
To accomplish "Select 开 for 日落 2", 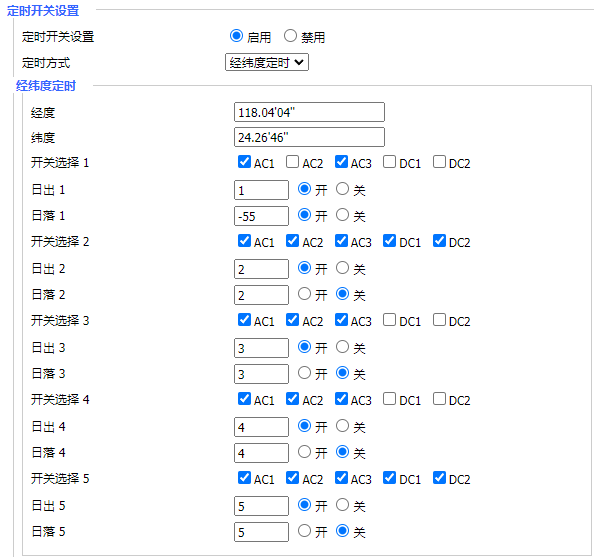I will tap(304, 294).
